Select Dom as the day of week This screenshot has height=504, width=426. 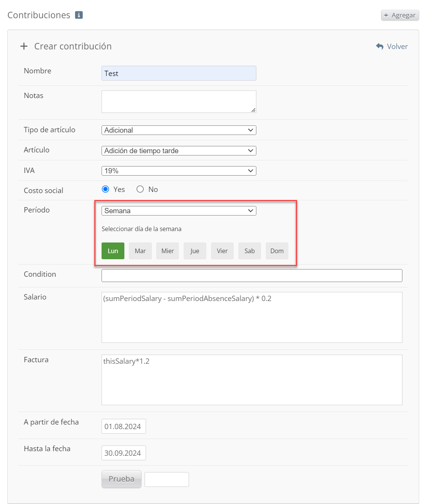277,251
